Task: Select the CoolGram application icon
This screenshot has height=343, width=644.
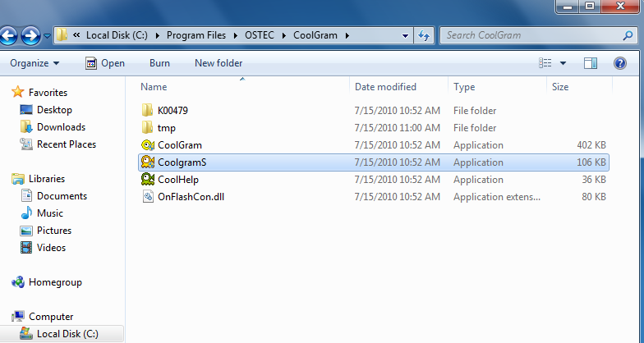Action: pyautogui.click(x=148, y=144)
